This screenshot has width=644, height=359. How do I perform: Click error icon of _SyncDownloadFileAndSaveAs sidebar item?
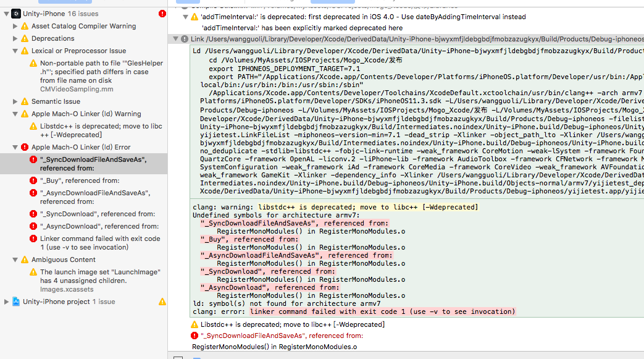point(33,159)
